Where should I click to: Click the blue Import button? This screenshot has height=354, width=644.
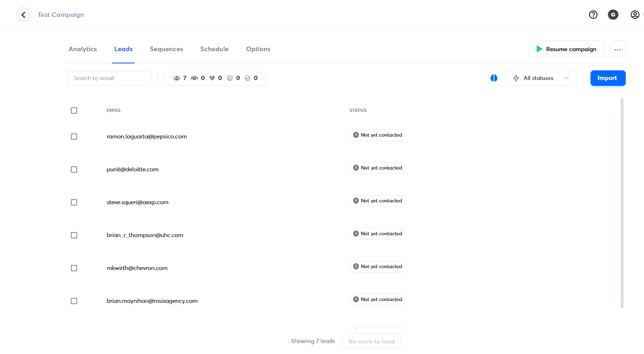tap(608, 78)
